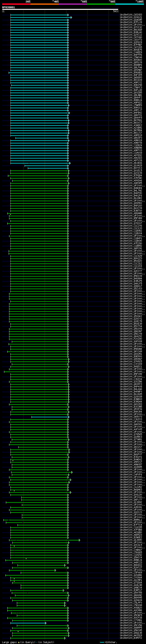Select label UniRef100_C0HEE9
The width and height of the screenshot is (146, 644).
(x=131, y=53)
